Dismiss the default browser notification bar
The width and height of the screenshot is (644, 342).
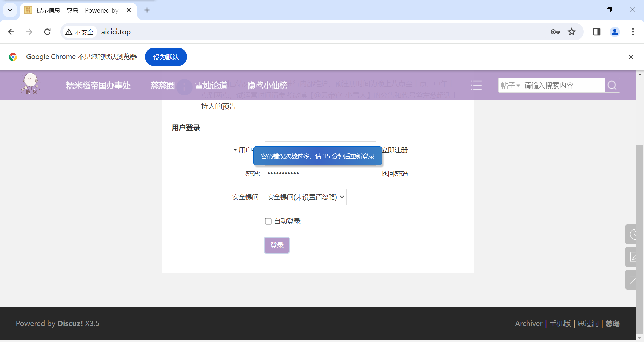(x=631, y=57)
